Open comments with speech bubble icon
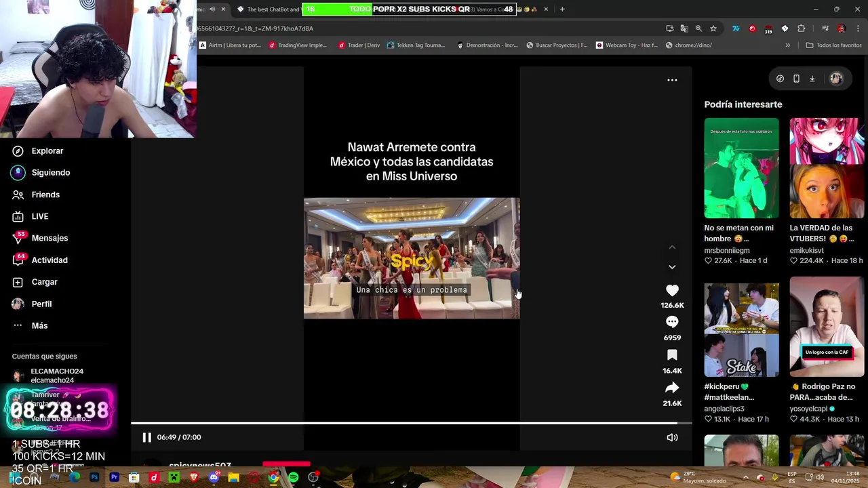 (672, 322)
